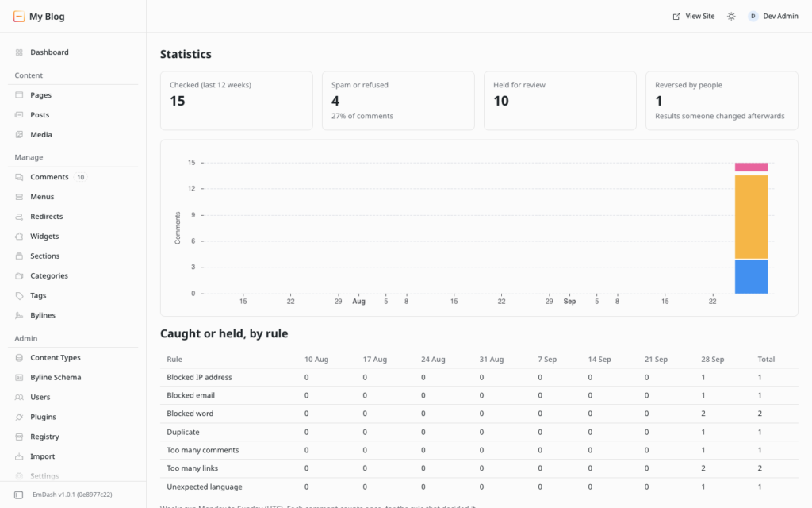The height and width of the screenshot is (508, 812).
Task: Click the View Site external link icon
Action: [x=676, y=17]
